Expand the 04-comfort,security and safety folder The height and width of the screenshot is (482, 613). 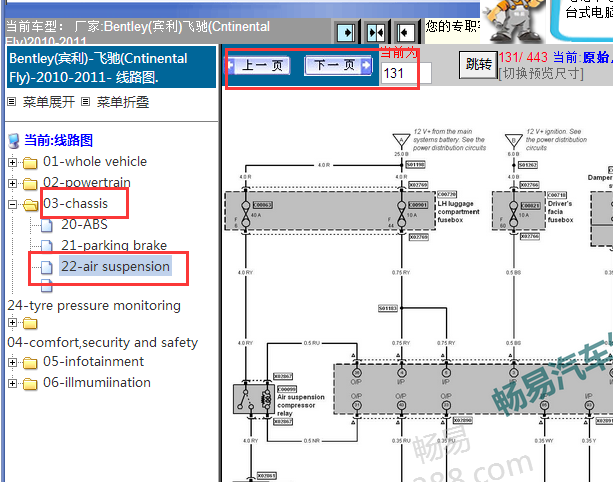13,323
